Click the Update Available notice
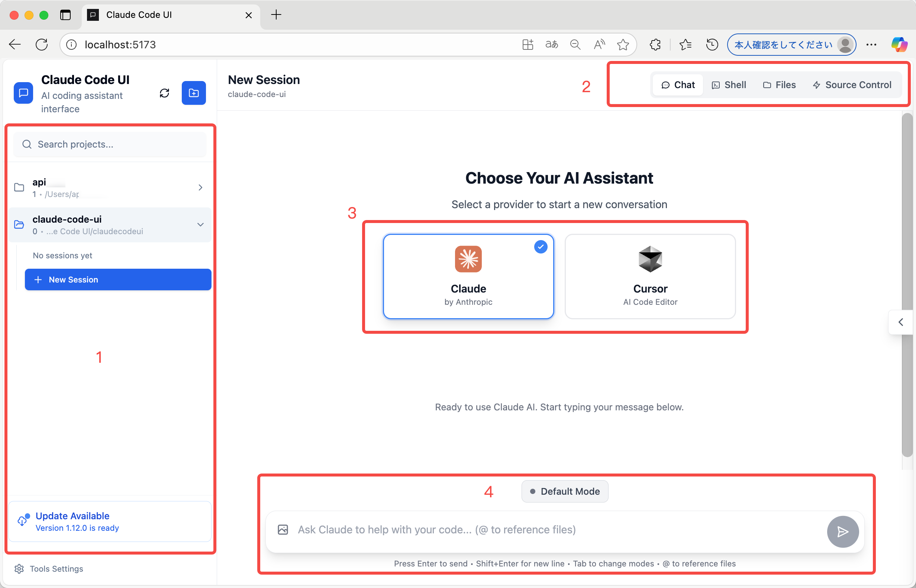Screen dimensions: 916x588 click(110, 521)
